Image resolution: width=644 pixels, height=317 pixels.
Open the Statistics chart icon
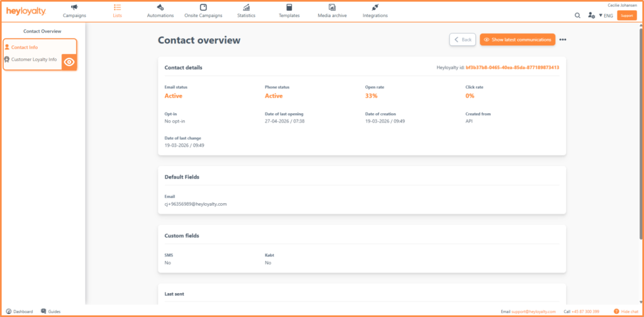(246, 7)
